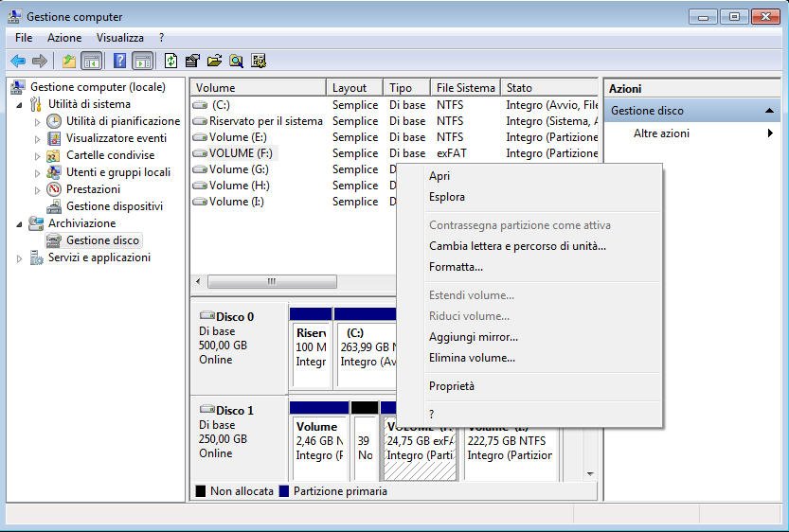
Task: Click the Utilità di pianificazione clock icon
Action: pos(54,121)
